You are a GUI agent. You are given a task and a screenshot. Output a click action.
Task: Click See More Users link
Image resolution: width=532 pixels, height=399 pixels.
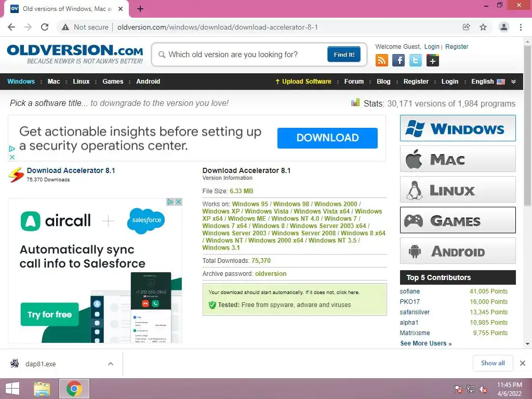coord(426,343)
